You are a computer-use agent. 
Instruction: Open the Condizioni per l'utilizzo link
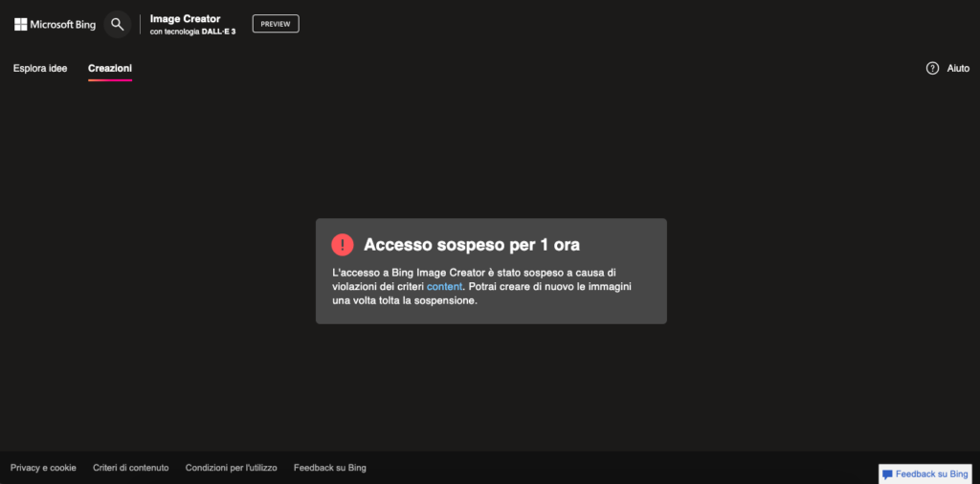click(232, 468)
